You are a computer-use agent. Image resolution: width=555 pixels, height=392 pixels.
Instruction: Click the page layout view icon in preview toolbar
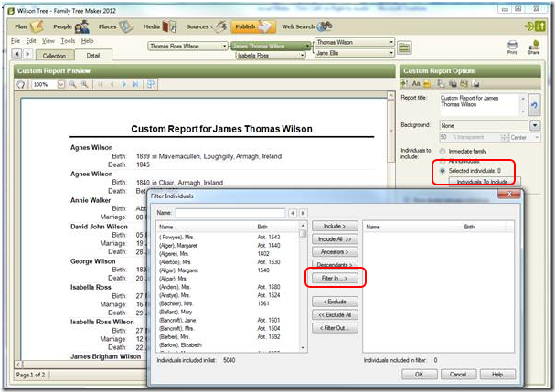(151, 84)
